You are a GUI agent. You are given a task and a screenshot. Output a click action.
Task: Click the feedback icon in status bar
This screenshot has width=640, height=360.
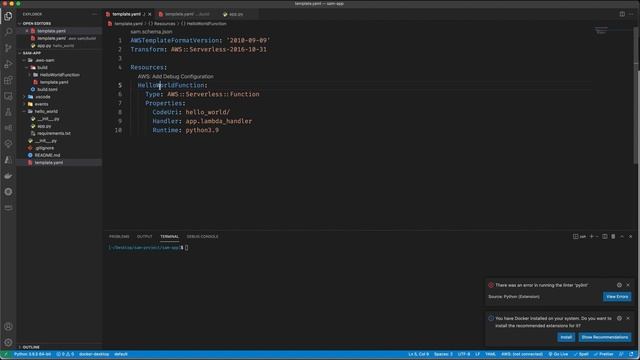coord(622,354)
